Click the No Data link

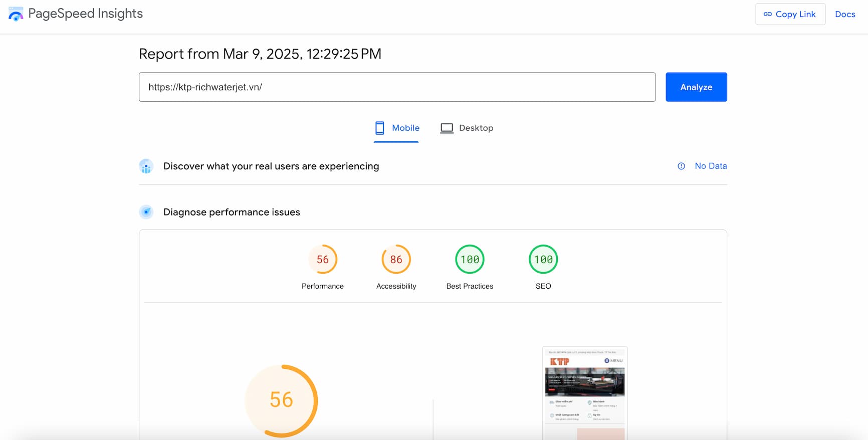(x=710, y=166)
